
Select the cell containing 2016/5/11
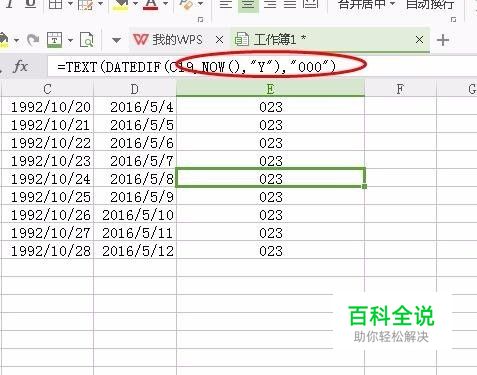[135, 233]
